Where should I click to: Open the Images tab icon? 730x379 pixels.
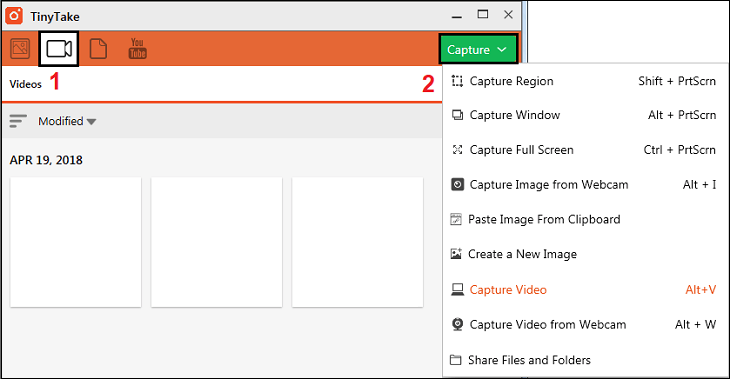(20, 48)
